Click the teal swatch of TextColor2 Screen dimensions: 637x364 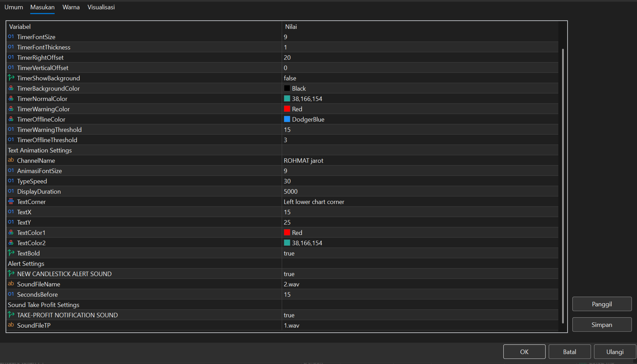287,243
